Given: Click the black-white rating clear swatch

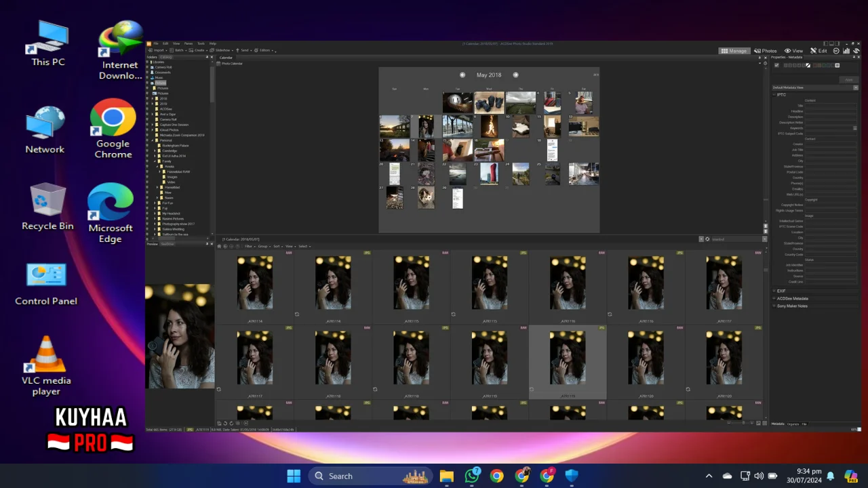Looking at the screenshot, I should click(808, 65).
